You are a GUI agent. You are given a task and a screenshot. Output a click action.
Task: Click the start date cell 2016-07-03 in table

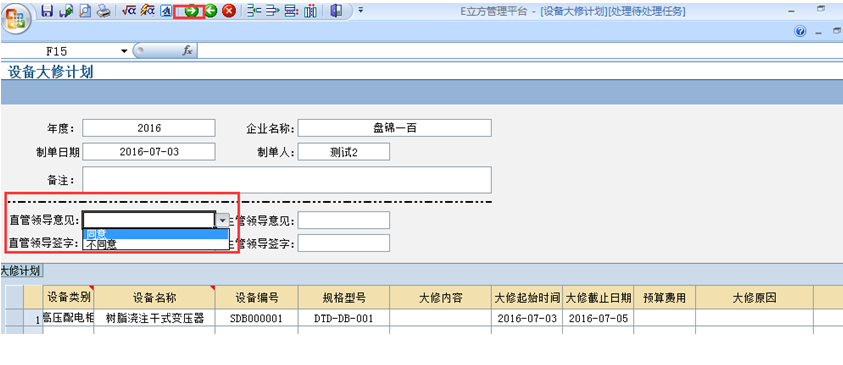tap(527, 318)
